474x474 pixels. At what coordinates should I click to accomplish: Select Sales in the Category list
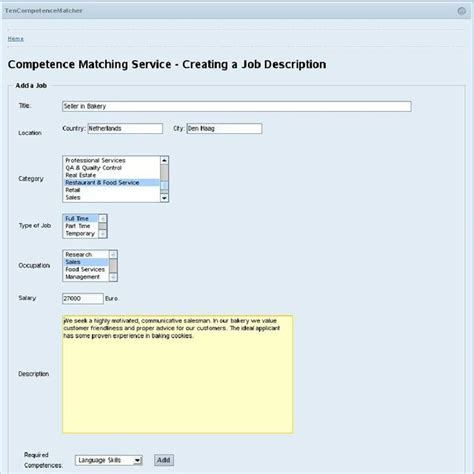tap(111, 197)
